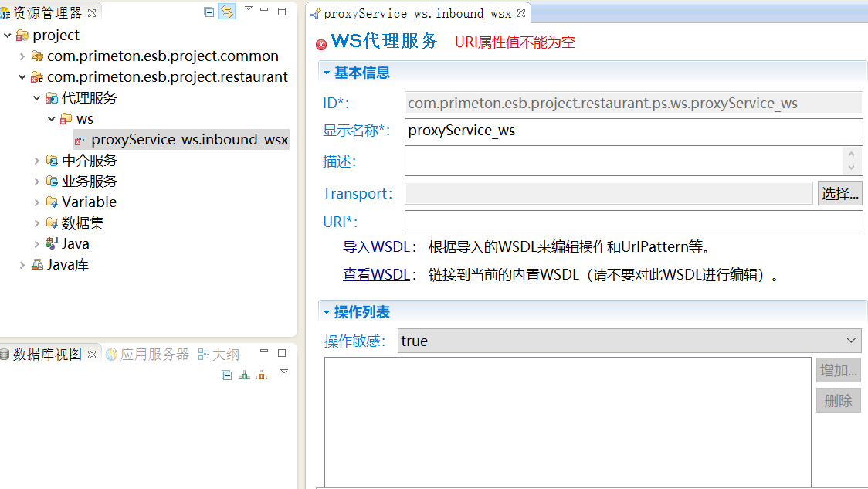Open the 导入WSDL link
This screenshot has height=489, width=868.
(x=376, y=247)
